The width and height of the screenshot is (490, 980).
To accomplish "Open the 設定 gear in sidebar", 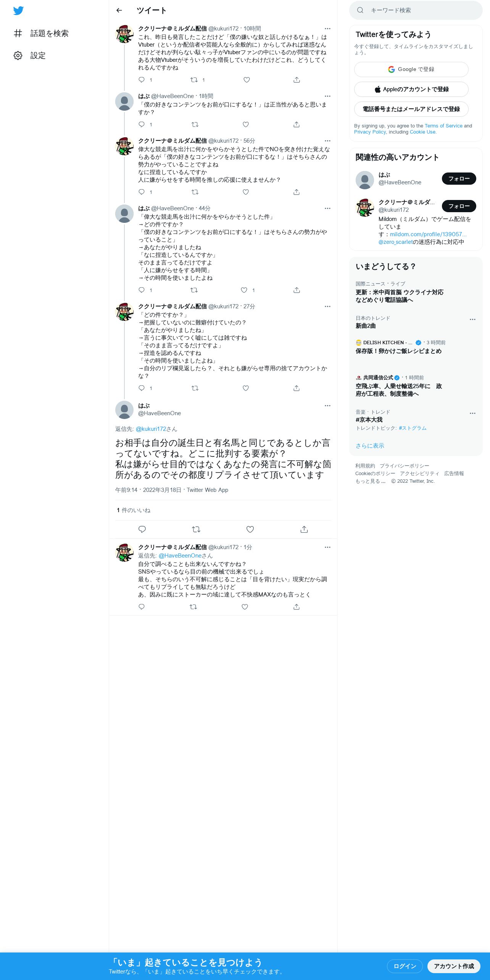I will (18, 56).
